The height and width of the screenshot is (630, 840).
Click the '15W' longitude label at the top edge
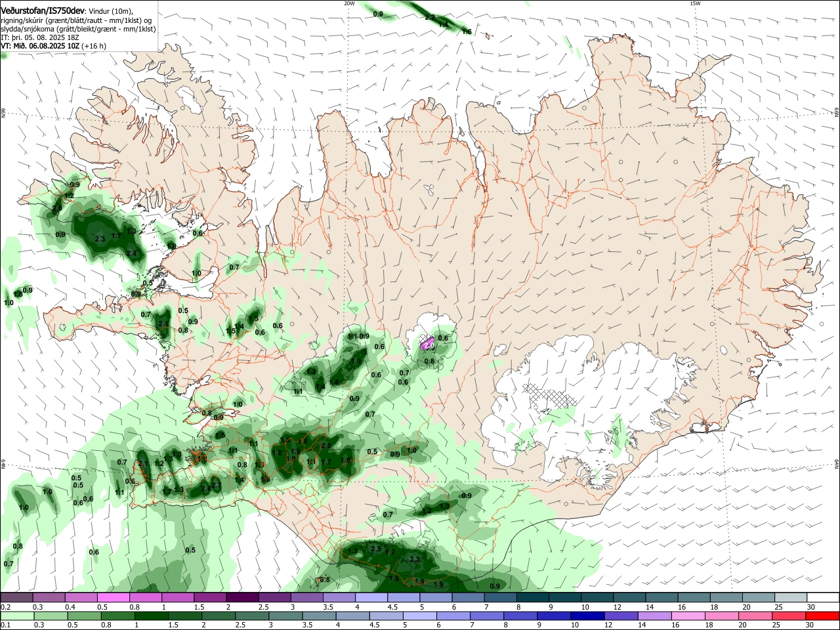coord(695,3)
